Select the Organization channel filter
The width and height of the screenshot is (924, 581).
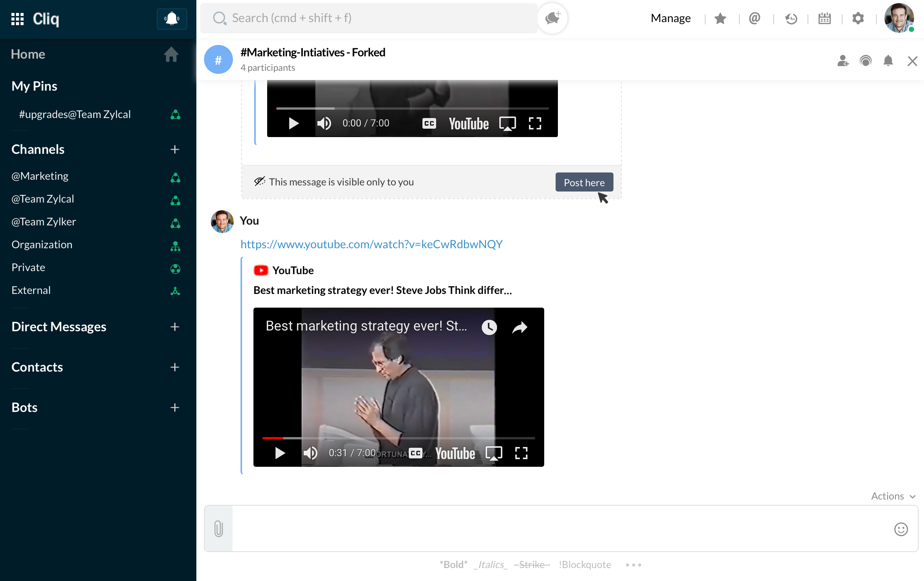pos(42,244)
